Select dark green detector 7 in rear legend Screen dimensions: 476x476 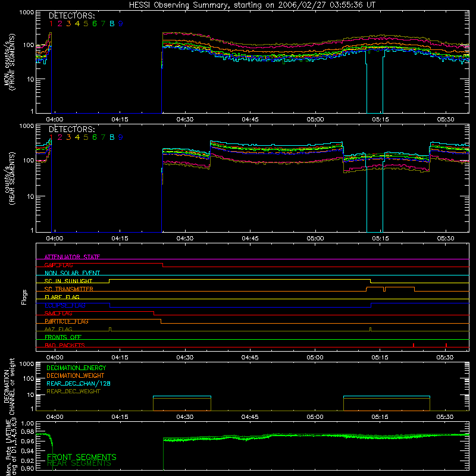click(x=103, y=137)
